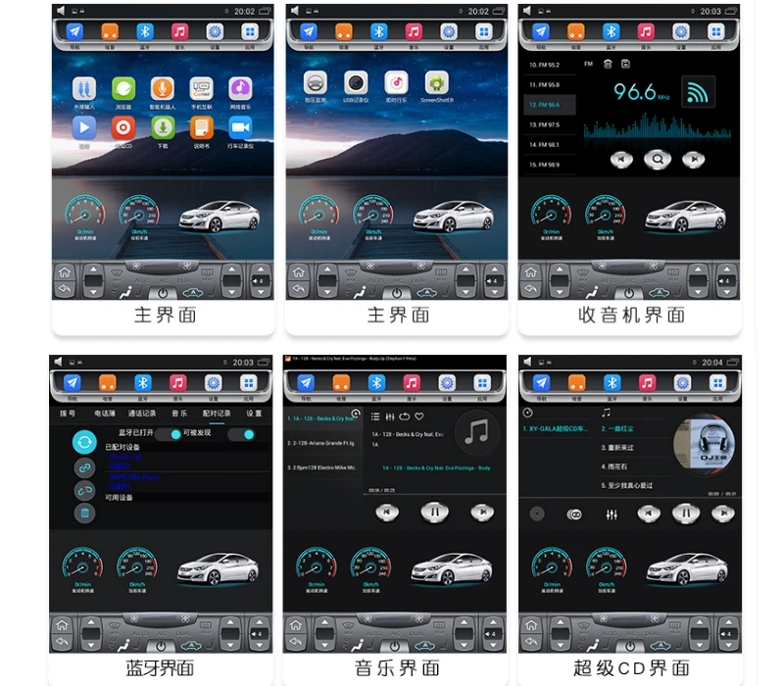The width and height of the screenshot is (784, 686).
Task: Open the 下载 download app
Action: tap(163, 128)
